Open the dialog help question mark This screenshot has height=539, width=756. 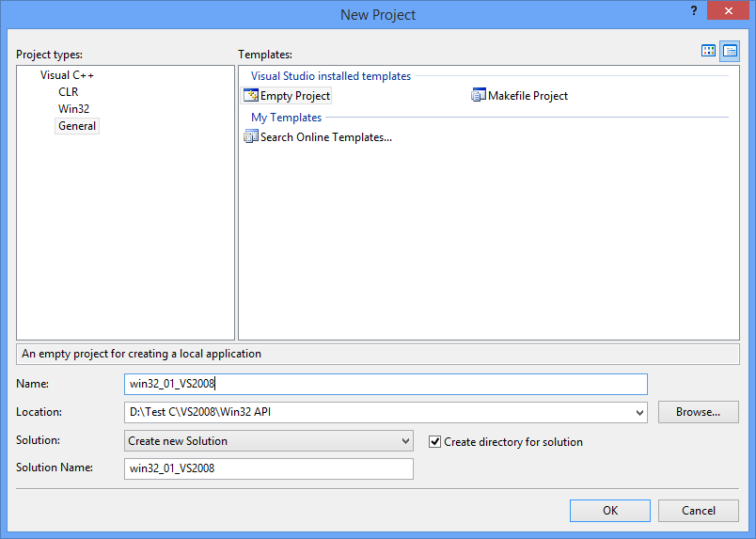(x=693, y=10)
